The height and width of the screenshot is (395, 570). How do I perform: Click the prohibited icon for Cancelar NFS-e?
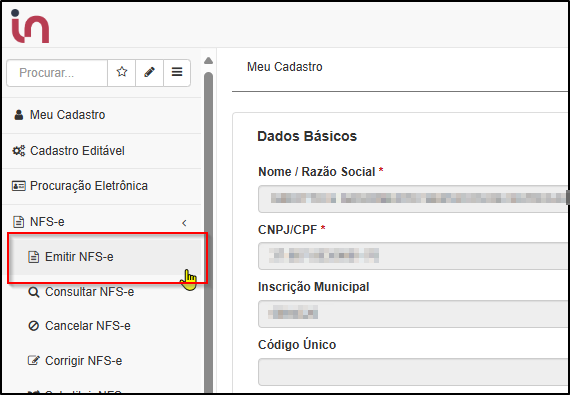pyautogui.click(x=33, y=326)
